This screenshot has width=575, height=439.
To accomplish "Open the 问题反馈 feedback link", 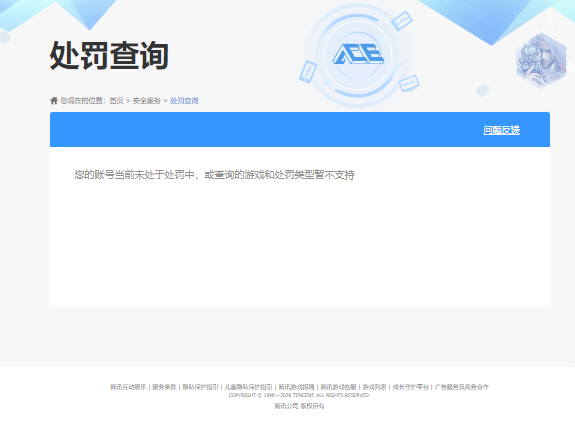I will click(x=501, y=130).
